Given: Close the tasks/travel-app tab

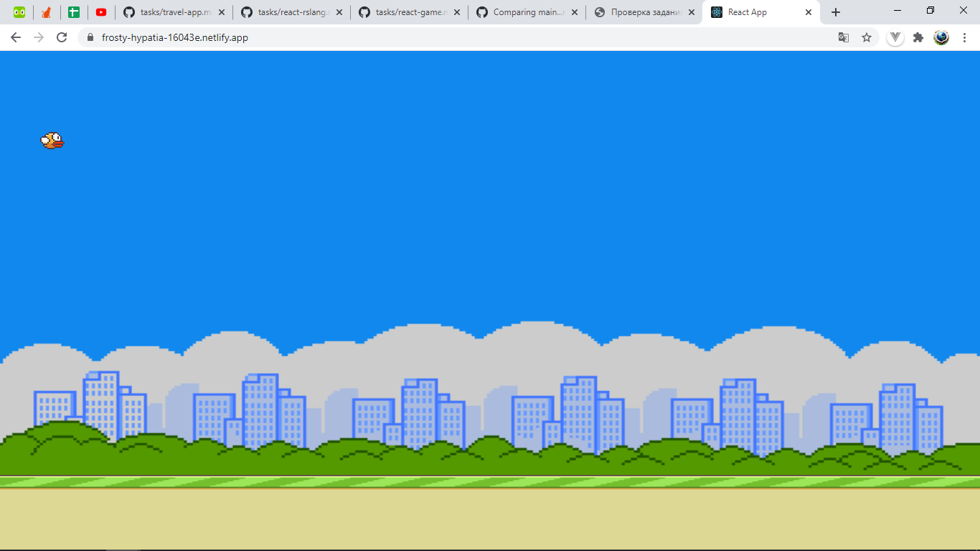Looking at the screenshot, I should tap(221, 12).
